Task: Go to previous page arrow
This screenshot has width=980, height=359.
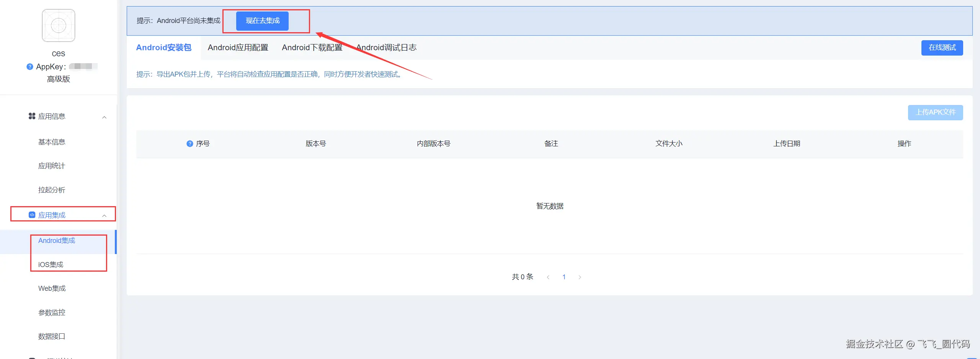Action: [x=548, y=277]
